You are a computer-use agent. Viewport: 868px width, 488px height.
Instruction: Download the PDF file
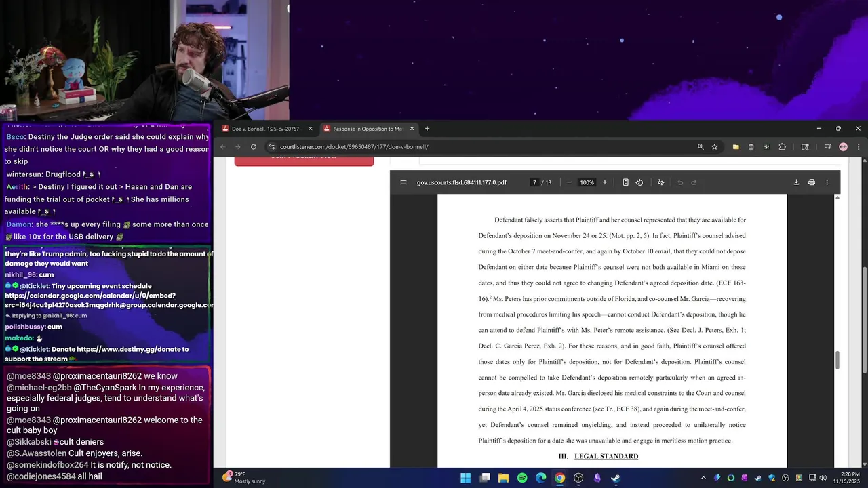click(796, 182)
